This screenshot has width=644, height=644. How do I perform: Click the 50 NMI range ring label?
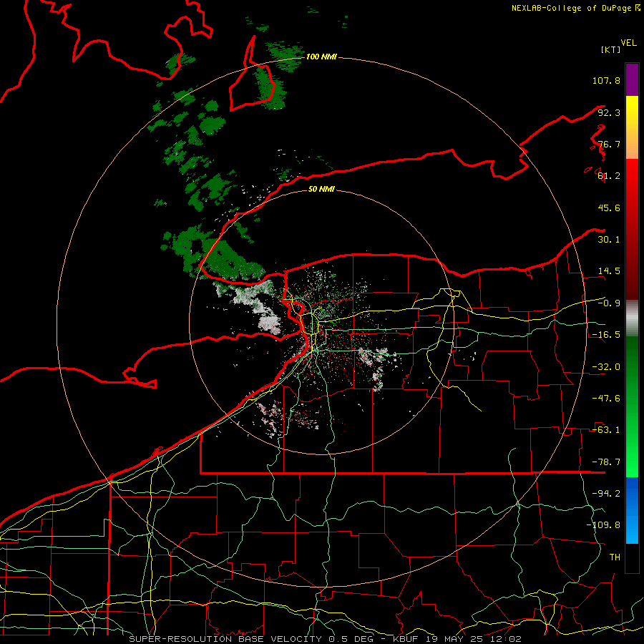[321, 189]
